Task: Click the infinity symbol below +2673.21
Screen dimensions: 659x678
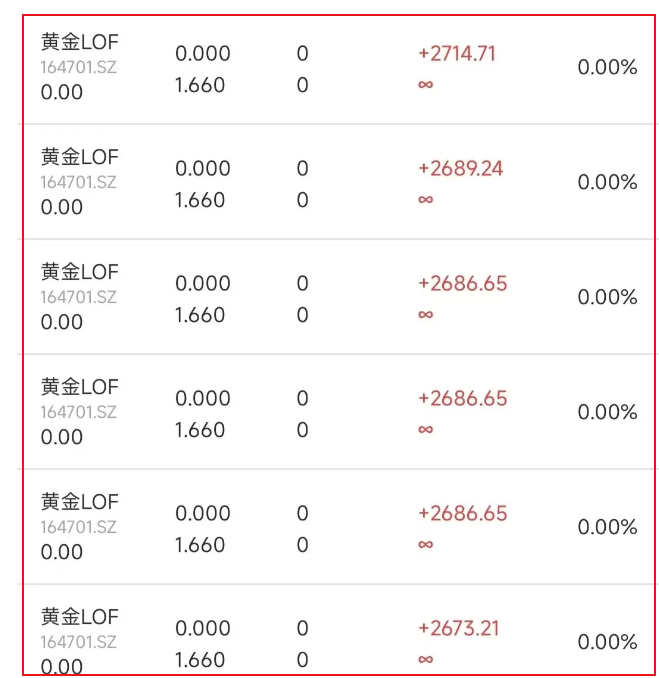Action: click(x=426, y=660)
